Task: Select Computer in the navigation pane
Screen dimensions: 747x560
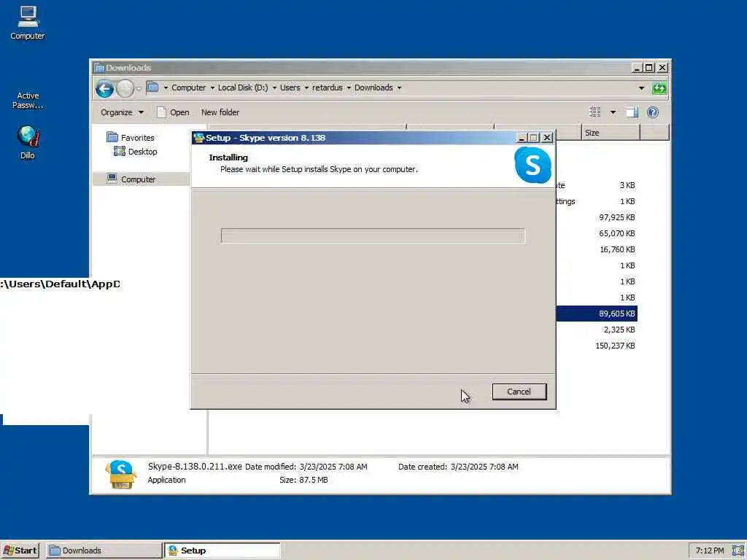Action: [x=138, y=179]
